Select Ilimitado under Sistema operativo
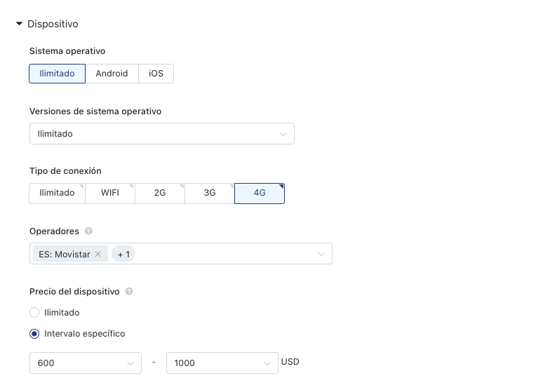 pos(58,74)
